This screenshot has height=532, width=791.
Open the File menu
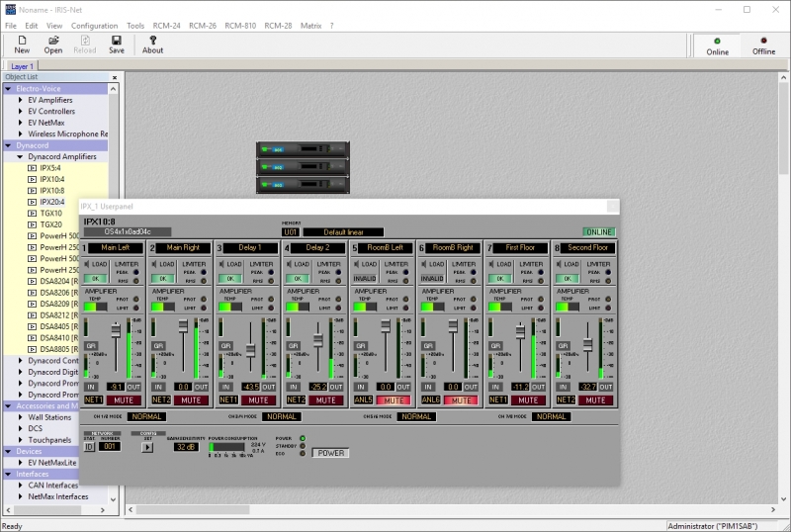coord(11,26)
